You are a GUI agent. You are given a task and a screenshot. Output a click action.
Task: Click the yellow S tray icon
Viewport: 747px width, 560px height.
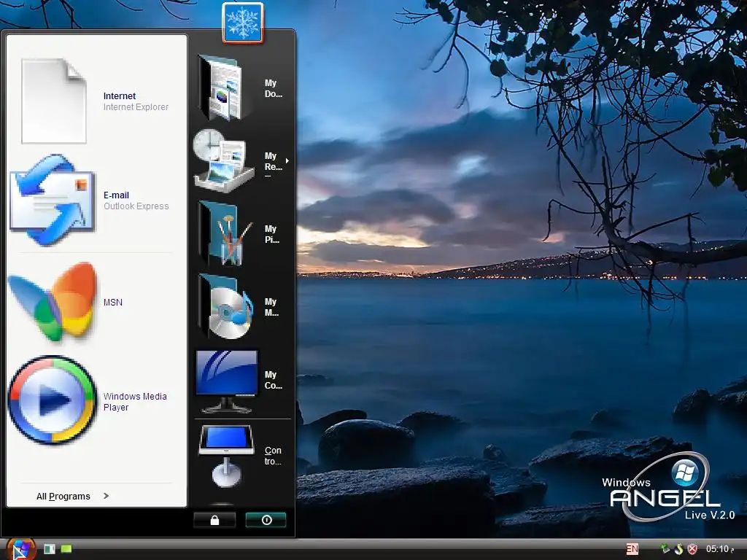coord(679,549)
